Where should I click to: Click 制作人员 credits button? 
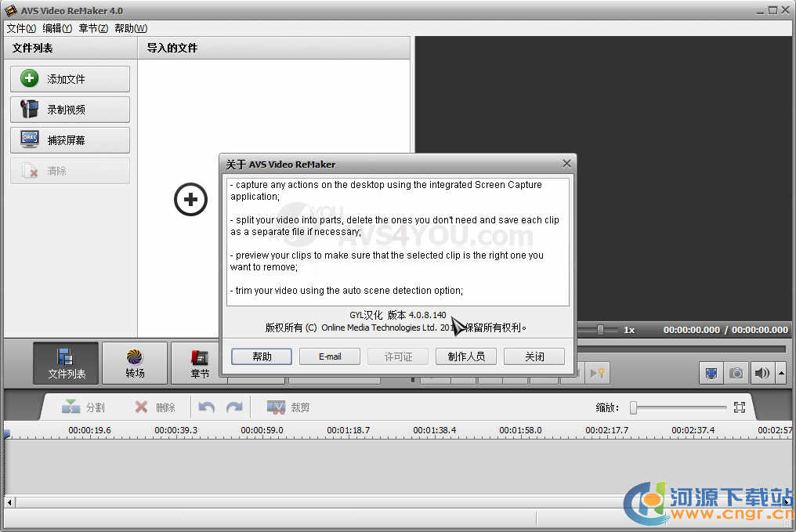click(x=466, y=356)
